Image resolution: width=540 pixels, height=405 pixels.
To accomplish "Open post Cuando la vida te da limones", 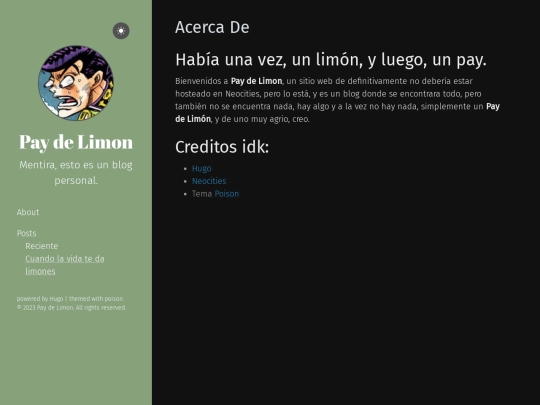I will [x=65, y=265].
